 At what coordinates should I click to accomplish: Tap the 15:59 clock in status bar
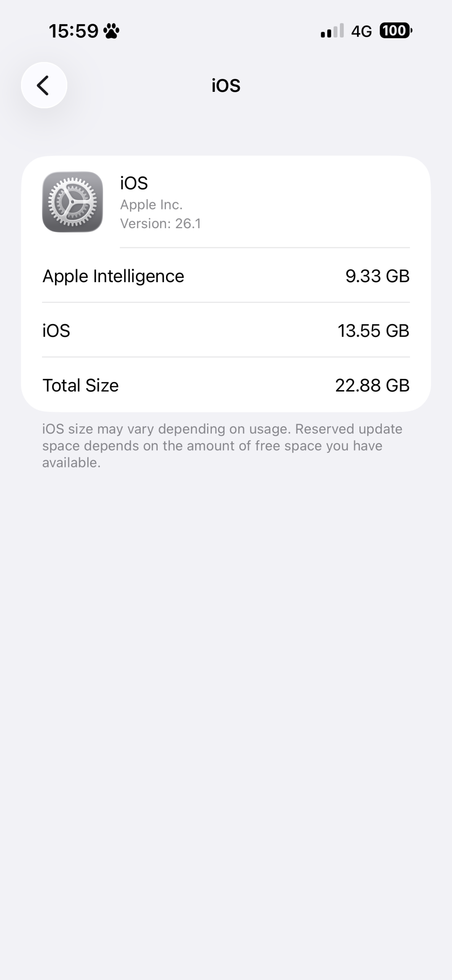click(x=73, y=31)
